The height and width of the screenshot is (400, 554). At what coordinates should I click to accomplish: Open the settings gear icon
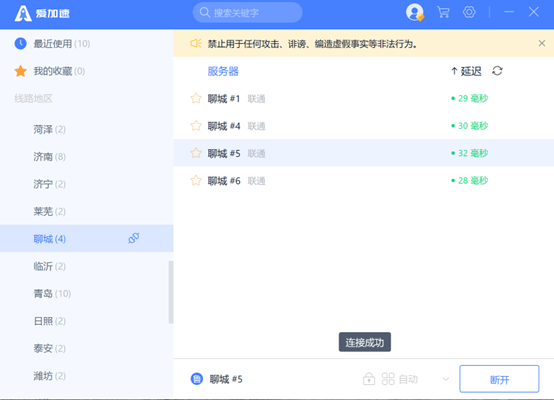click(469, 12)
